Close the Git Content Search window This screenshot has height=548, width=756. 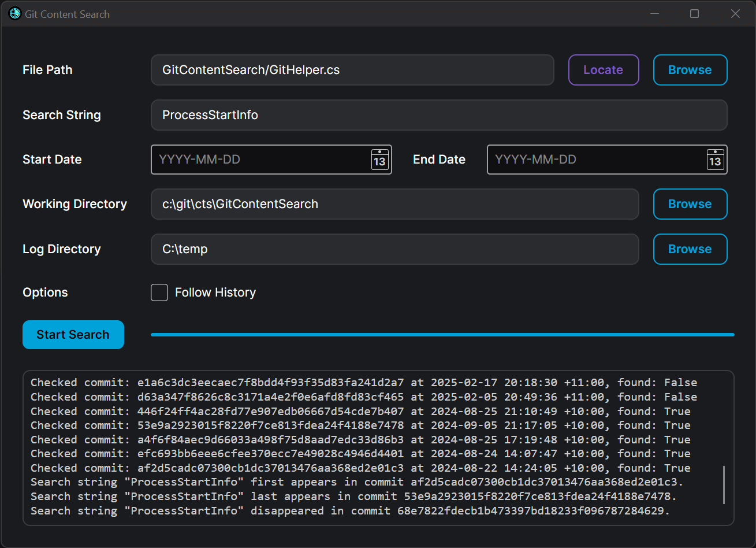point(735,13)
